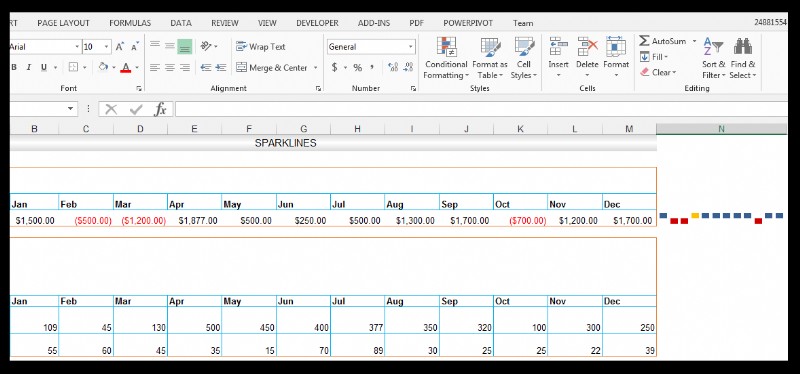Apply fill color with the paint bucket icon
This screenshot has height=374, width=800.
103,67
